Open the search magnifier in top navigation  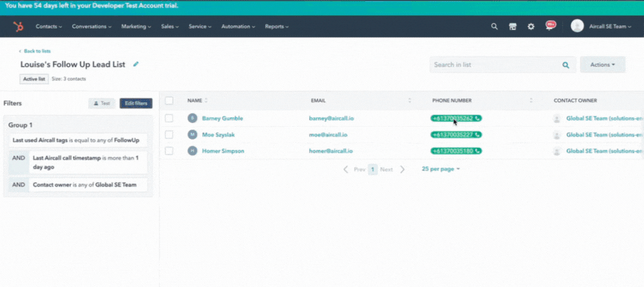(x=494, y=26)
